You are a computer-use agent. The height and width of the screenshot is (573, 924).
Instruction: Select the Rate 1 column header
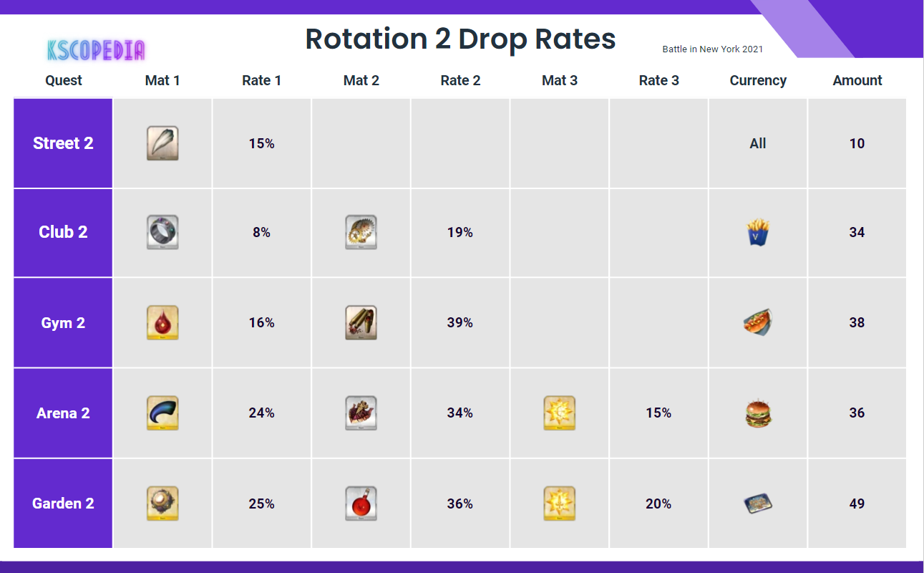click(261, 80)
